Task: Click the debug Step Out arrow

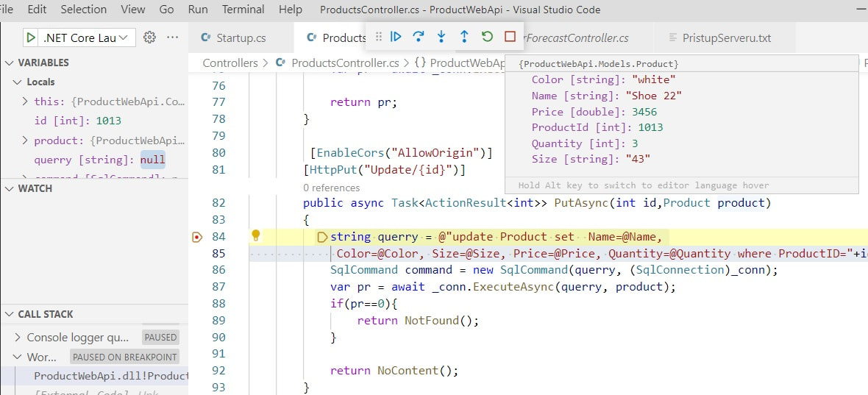Action: point(464,37)
